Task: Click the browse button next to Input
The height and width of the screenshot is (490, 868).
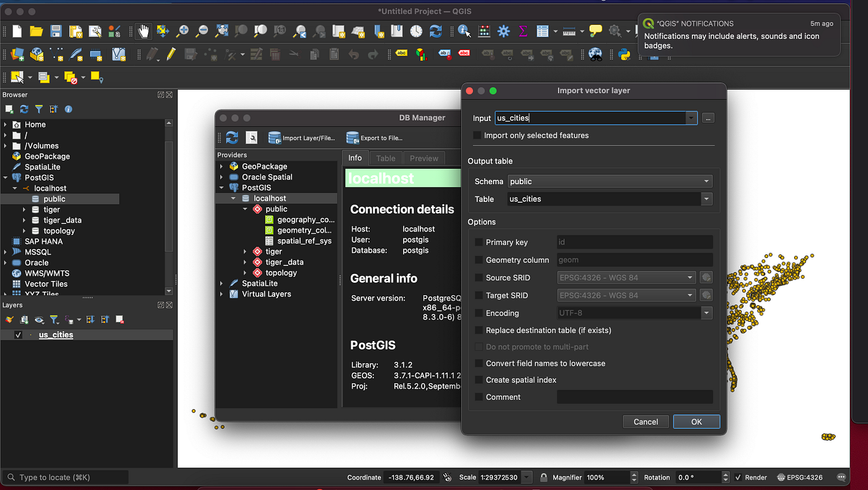Action: click(x=708, y=118)
